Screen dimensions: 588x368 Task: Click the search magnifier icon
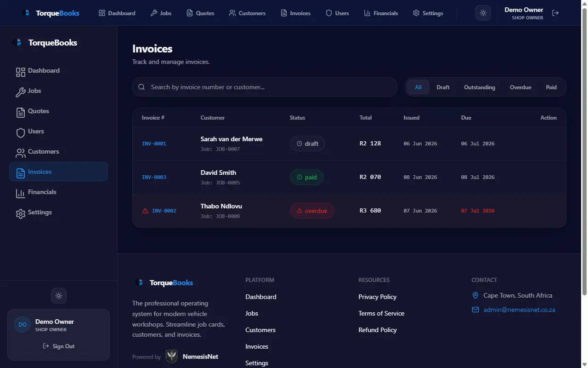pyautogui.click(x=141, y=87)
